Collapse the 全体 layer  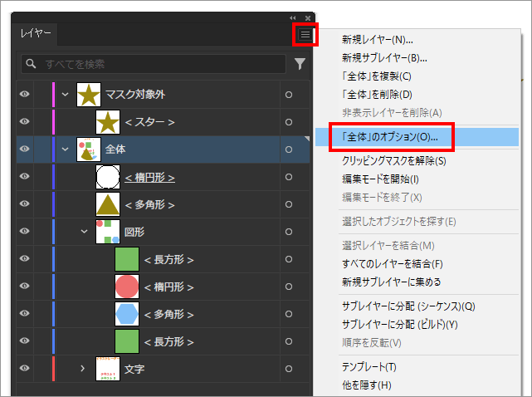[x=65, y=149]
